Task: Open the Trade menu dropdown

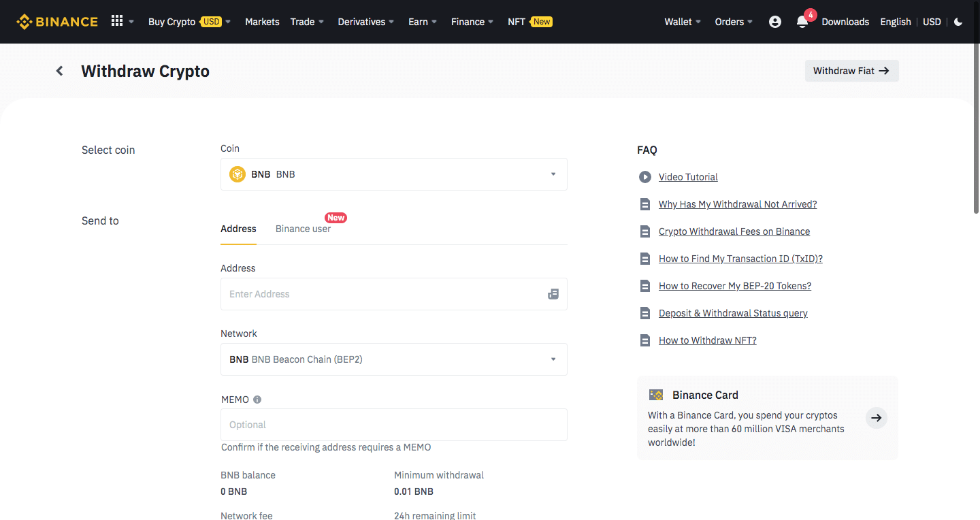Action: tap(307, 22)
